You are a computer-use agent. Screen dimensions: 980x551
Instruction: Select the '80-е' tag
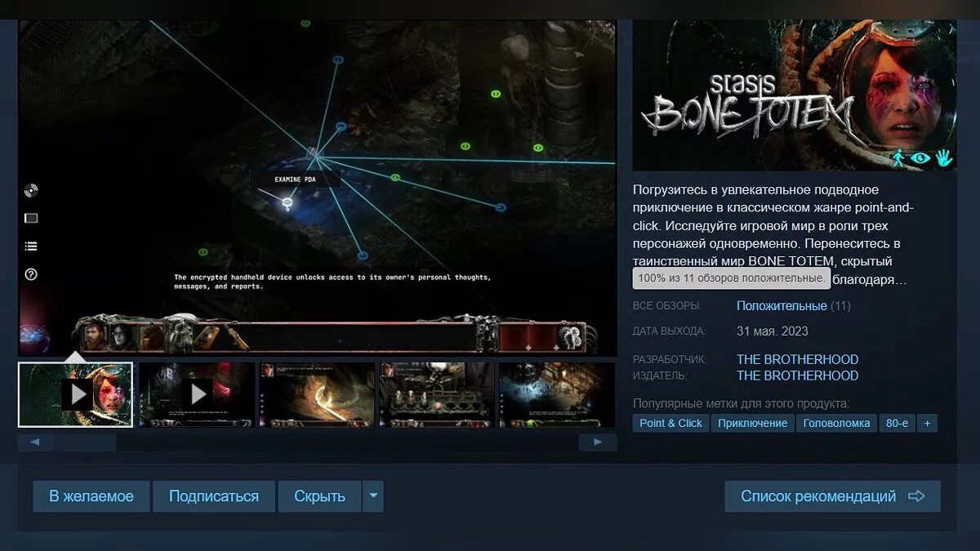coord(897,423)
